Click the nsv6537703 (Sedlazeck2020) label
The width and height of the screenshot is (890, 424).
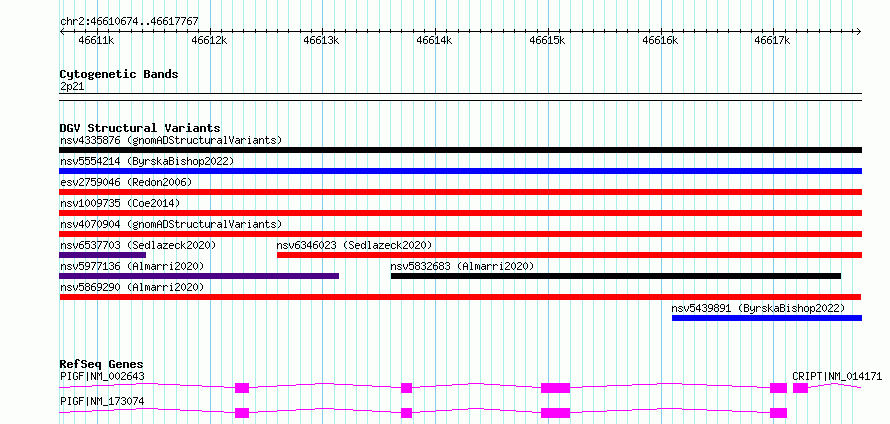(x=138, y=245)
